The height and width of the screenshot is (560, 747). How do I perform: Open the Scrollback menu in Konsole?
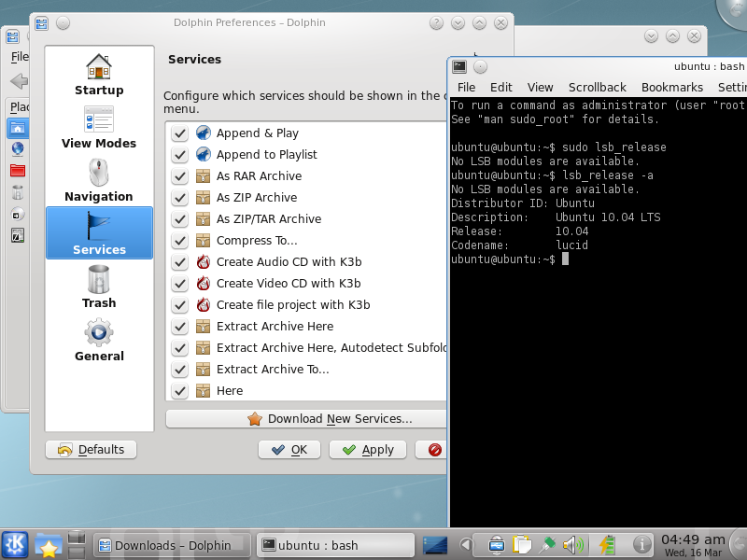[597, 87]
